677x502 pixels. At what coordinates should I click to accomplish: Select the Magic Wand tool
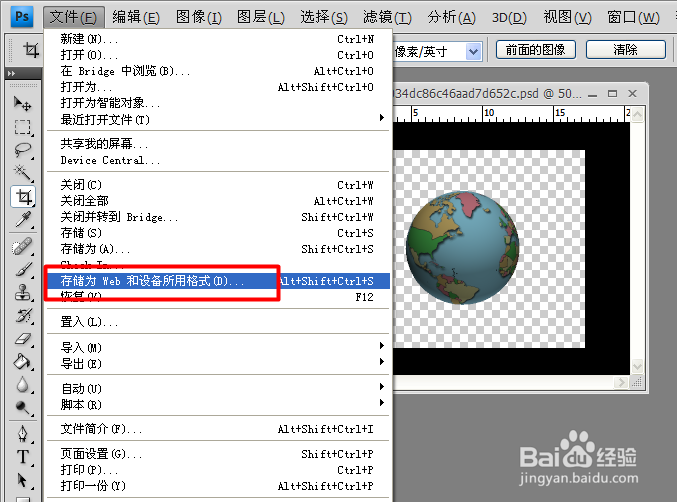pyautogui.click(x=22, y=173)
